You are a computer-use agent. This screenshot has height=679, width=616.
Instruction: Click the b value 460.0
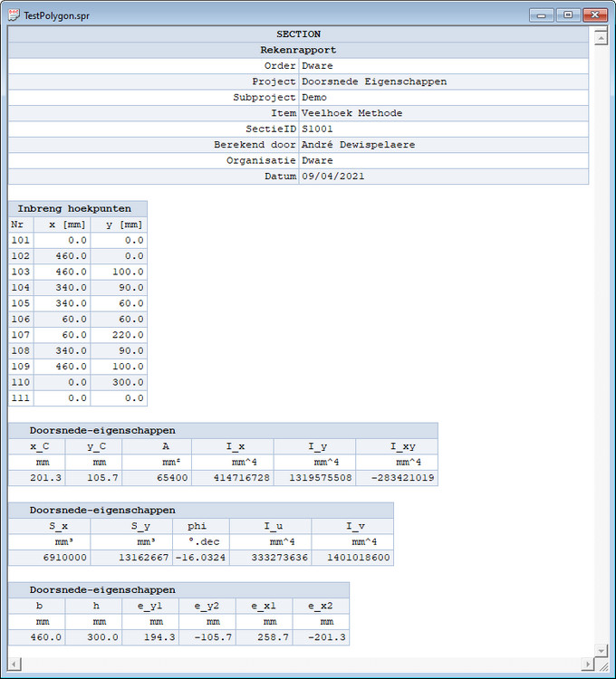(46, 637)
